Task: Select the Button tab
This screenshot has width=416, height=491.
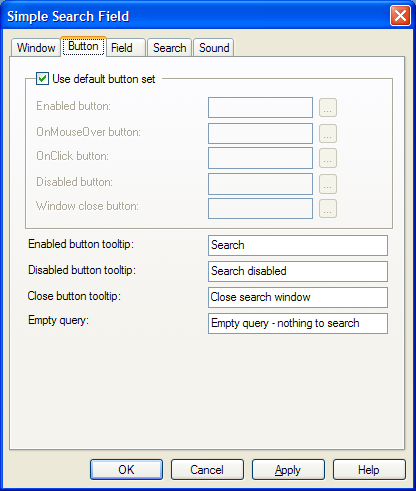Action: coord(83,46)
